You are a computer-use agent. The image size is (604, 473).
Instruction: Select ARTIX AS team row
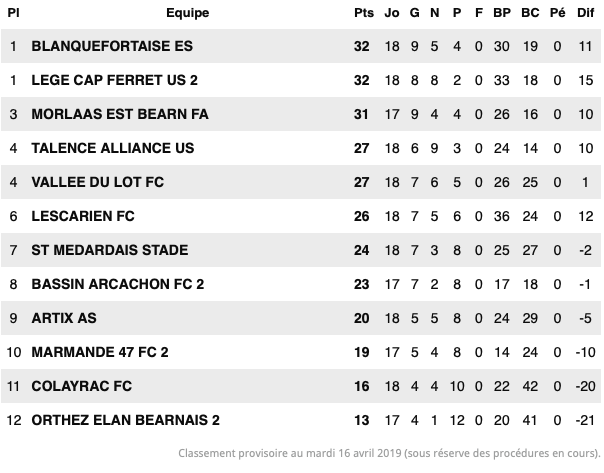pyautogui.click(x=301, y=318)
